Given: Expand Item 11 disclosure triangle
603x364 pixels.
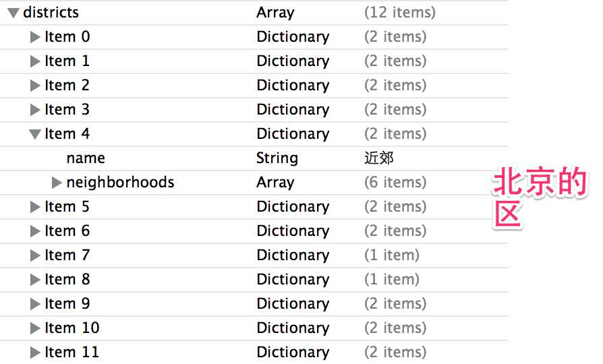Looking at the screenshot, I should click(35, 352).
